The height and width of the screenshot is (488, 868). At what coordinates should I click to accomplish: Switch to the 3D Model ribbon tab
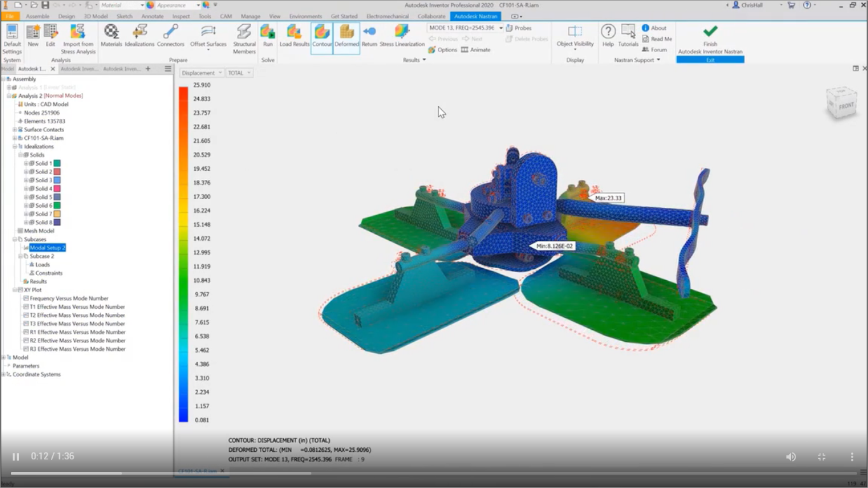coord(96,17)
